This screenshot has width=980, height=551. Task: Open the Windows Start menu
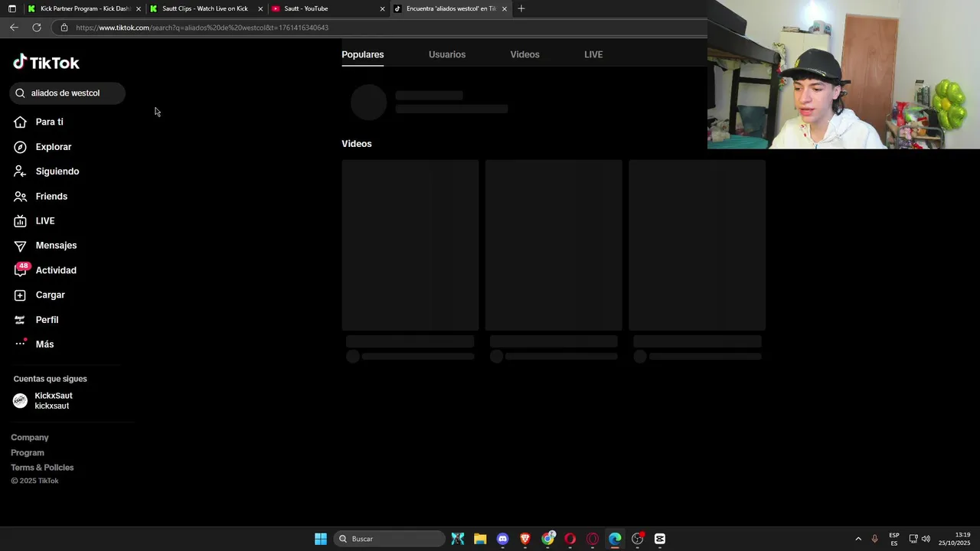[321, 539]
